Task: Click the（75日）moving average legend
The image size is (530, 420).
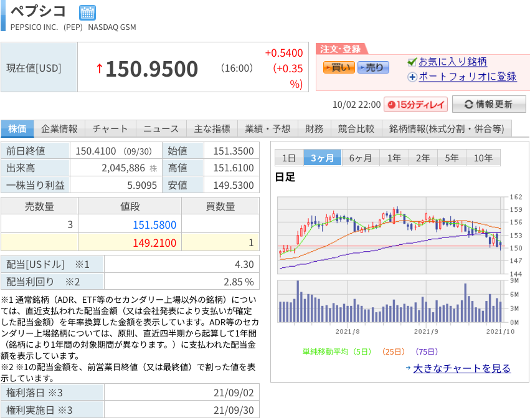Action: (427, 352)
